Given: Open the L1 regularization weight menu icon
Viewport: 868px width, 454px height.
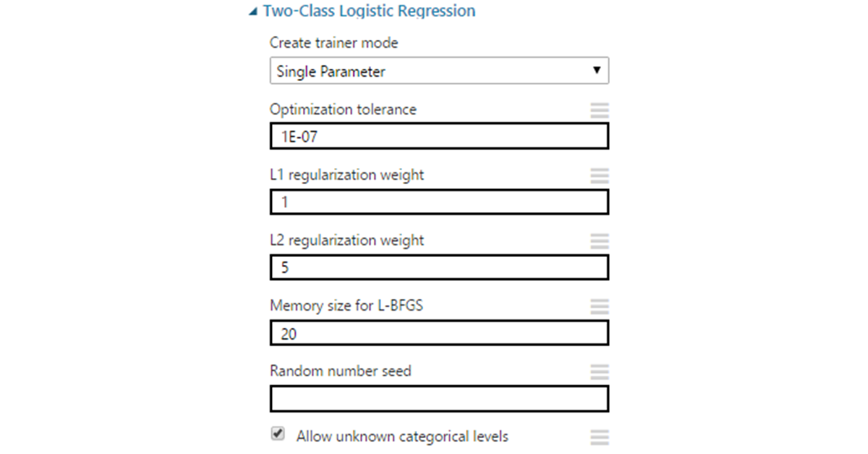Looking at the screenshot, I should (x=600, y=175).
